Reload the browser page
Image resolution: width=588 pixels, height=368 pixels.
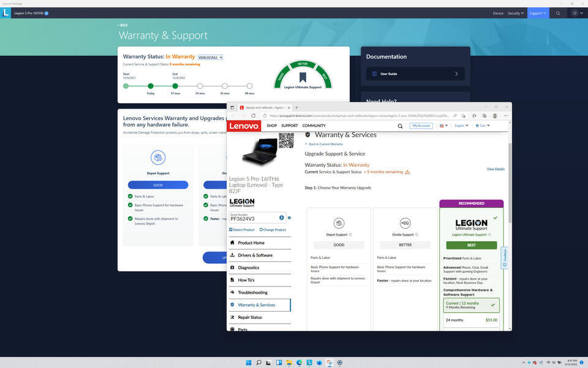pyautogui.click(x=253, y=116)
